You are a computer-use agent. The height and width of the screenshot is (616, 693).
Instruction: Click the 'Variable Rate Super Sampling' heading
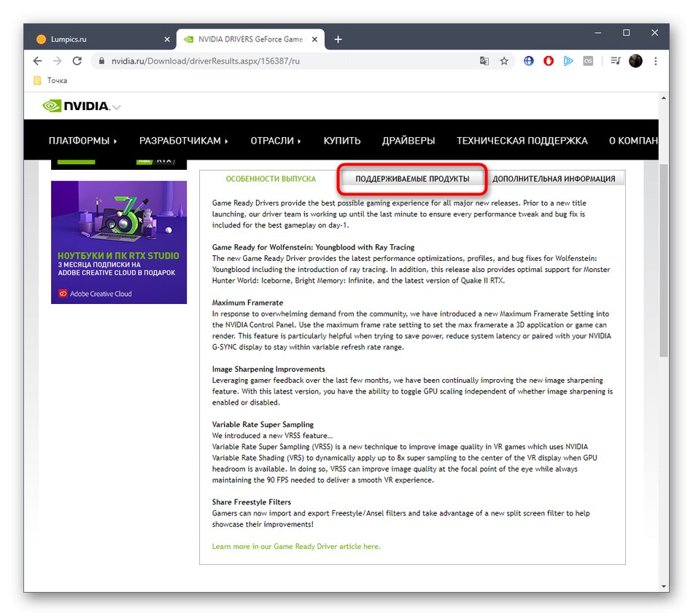[x=263, y=424]
